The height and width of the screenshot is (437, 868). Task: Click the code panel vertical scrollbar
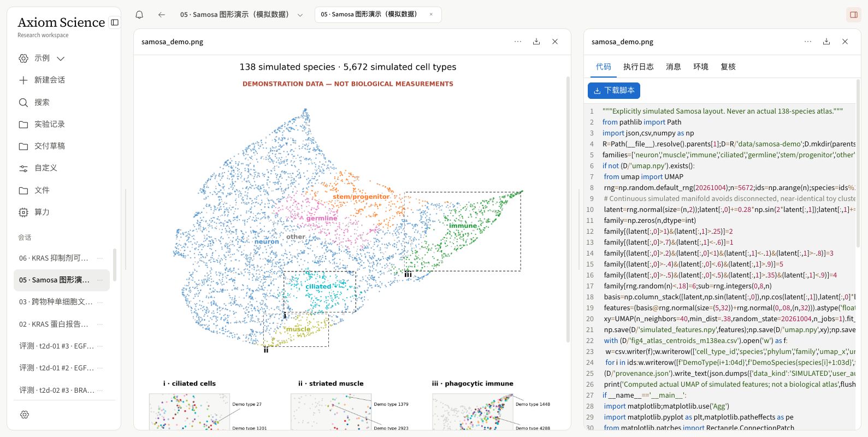coord(858,164)
